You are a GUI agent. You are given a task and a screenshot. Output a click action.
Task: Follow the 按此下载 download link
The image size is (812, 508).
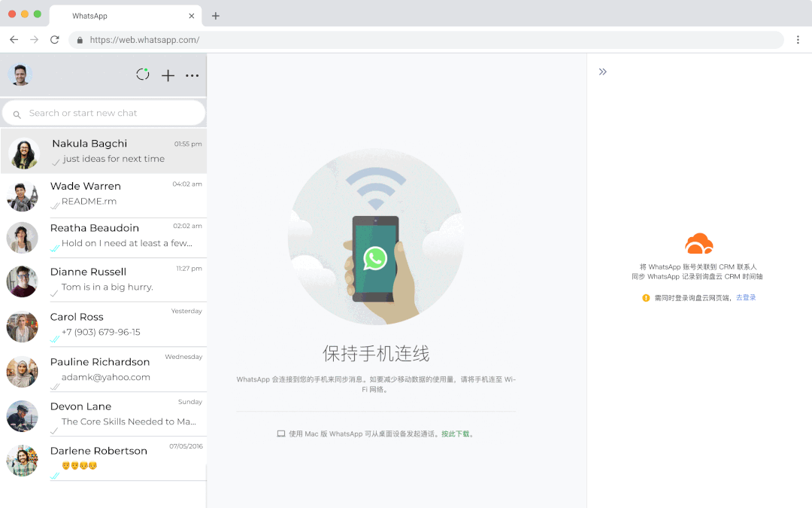pos(455,434)
